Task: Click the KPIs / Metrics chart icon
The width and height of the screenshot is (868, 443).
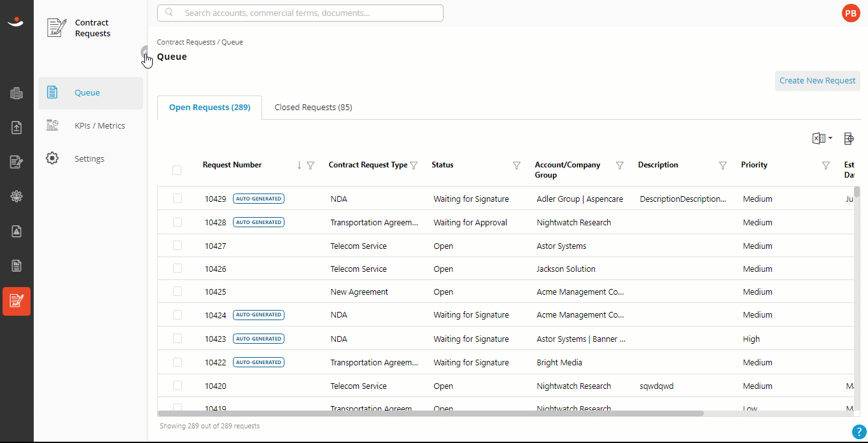Action: (x=52, y=125)
